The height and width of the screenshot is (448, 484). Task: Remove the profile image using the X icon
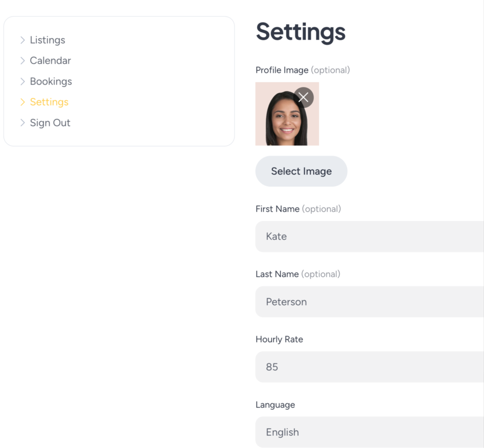[303, 97]
